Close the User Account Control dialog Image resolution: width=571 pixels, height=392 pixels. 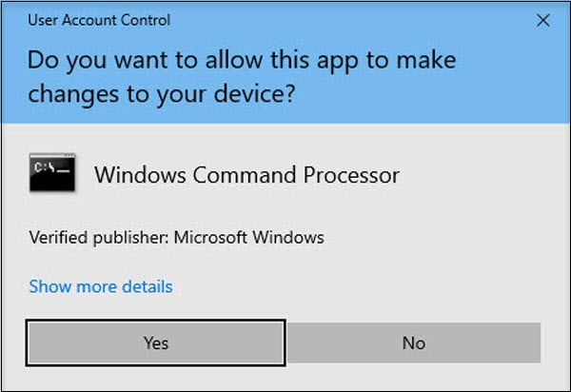pos(542,18)
